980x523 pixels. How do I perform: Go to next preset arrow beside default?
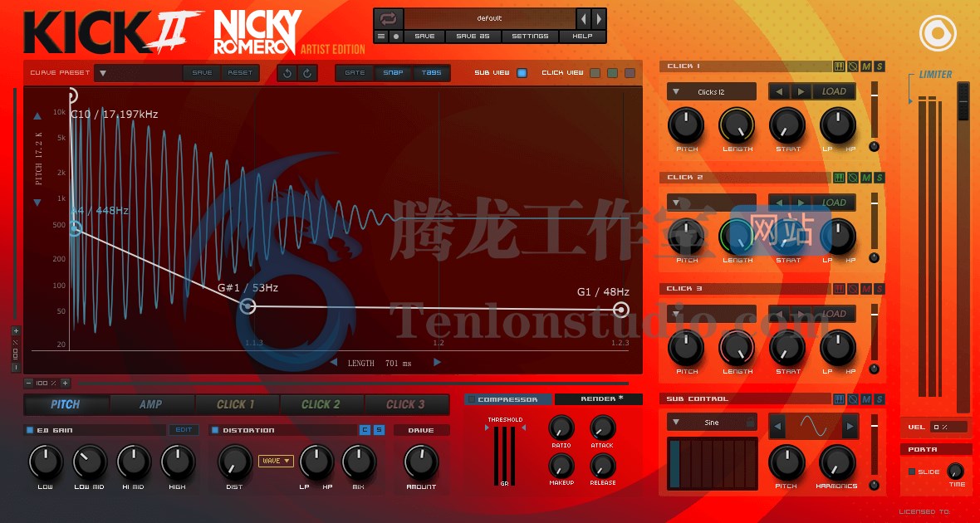click(x=598, y=19)
